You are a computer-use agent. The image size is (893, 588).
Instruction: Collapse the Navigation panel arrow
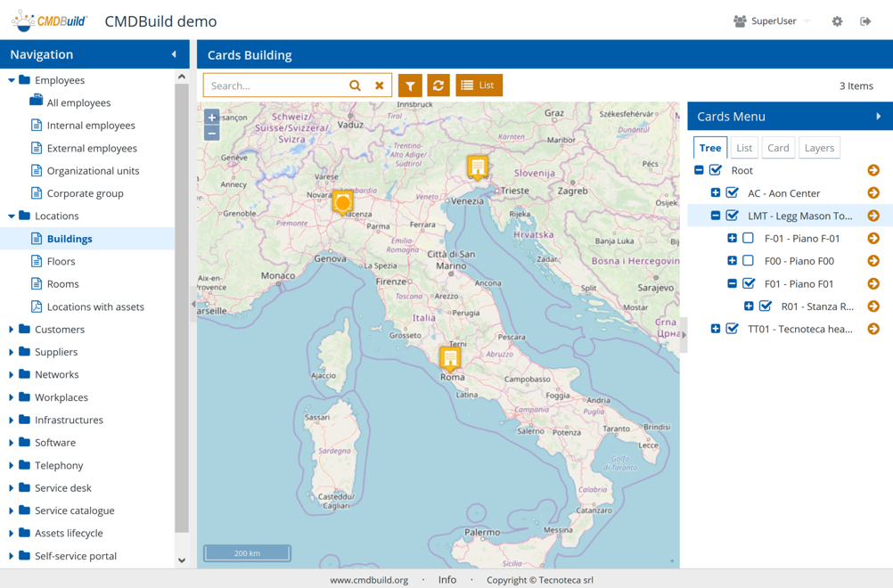[x=174, y=54]
